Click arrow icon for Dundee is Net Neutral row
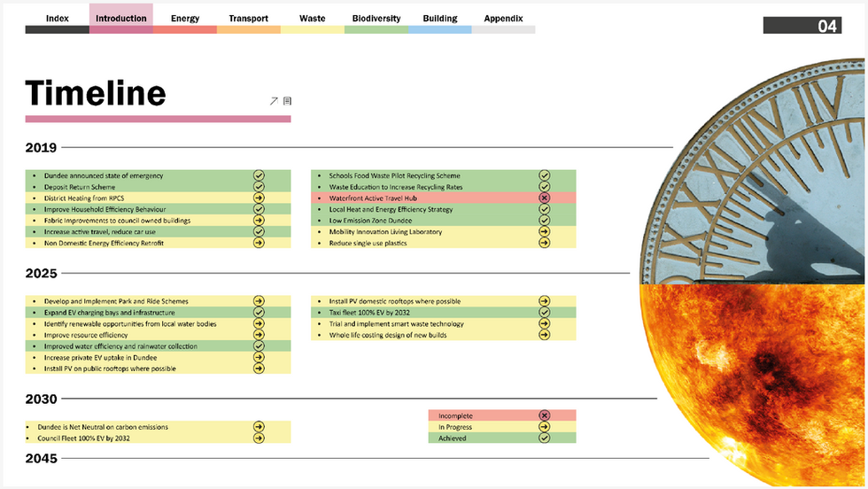The image size is (868, 489). pos(259,426)
